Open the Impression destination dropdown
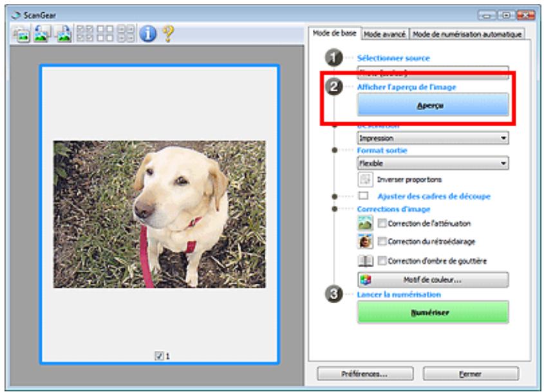 click(433, 138)
